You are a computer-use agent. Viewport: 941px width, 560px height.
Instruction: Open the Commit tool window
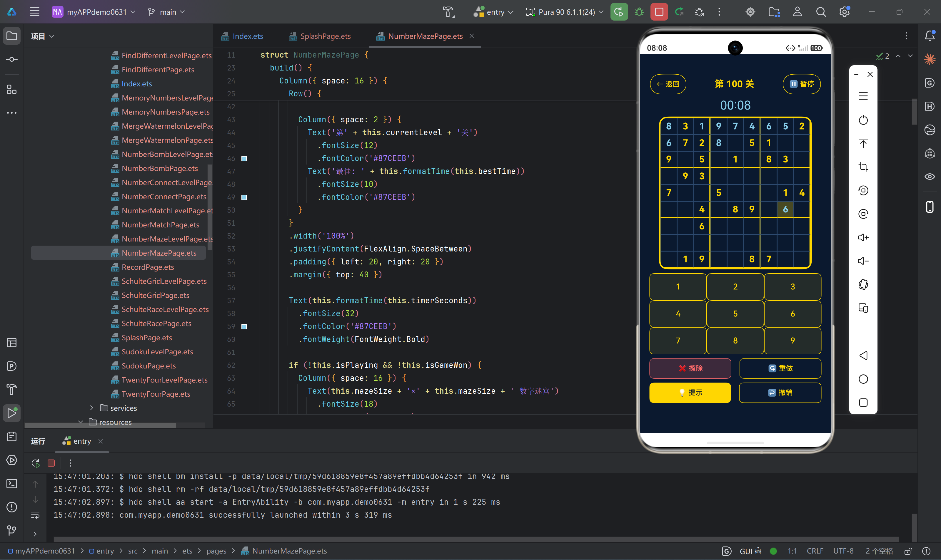coord(12,60)
